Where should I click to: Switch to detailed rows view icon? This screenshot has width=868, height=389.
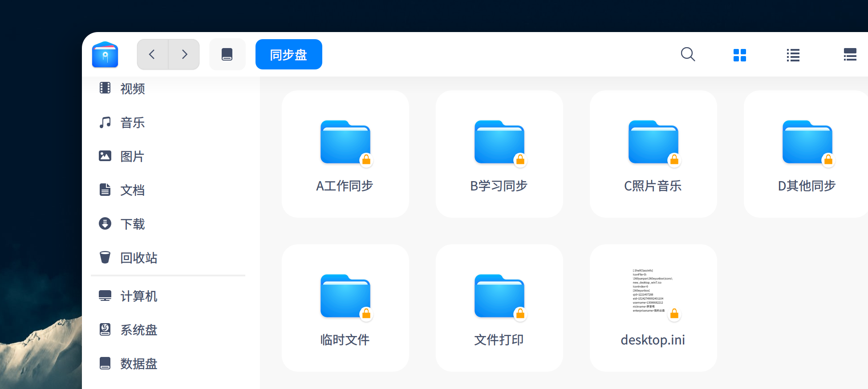pyautogui.click(x=850, y=55)
